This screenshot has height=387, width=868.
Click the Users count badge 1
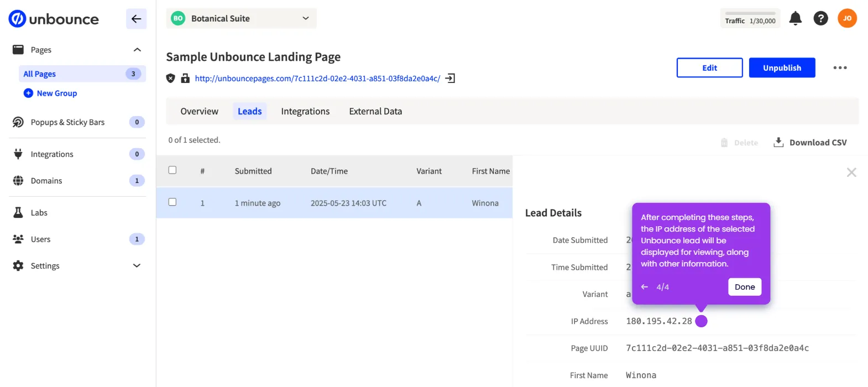pyautogui.click(x=137, y=239)
